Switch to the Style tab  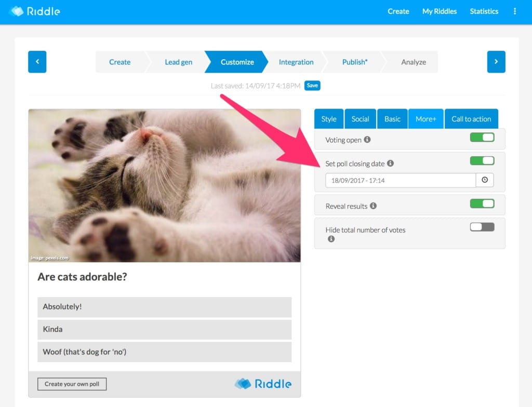(329, 119)
